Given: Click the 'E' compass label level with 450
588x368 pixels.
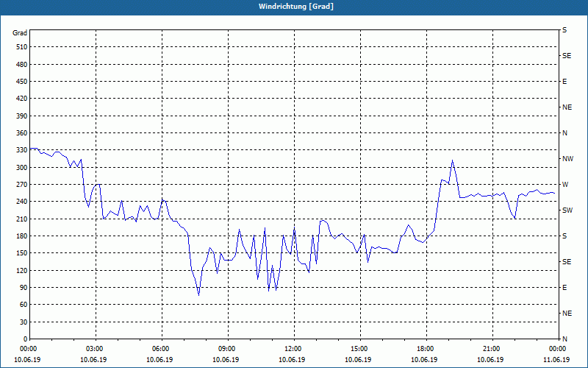Looking at the screenshot, I should coord(564,82).
